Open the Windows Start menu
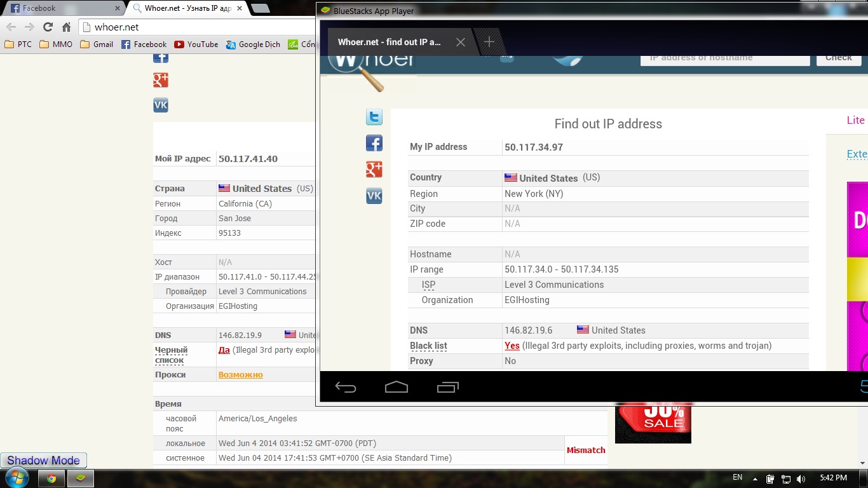This screenshot has width=868, height=488. pos(17,478)
